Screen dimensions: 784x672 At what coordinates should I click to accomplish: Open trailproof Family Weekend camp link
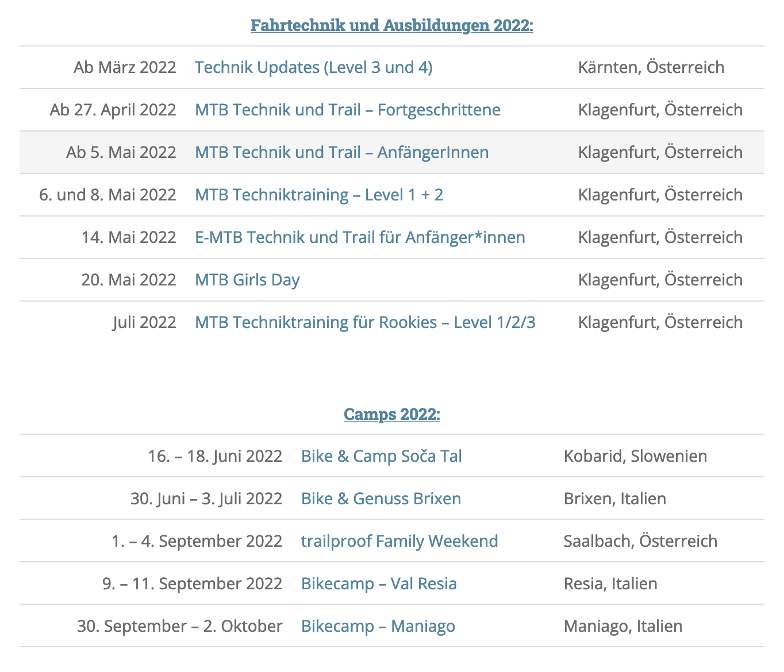[x=399, y=541]
